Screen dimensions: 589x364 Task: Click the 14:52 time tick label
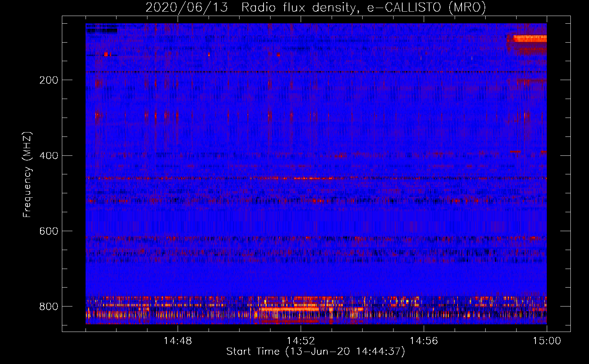pos(301,341)
